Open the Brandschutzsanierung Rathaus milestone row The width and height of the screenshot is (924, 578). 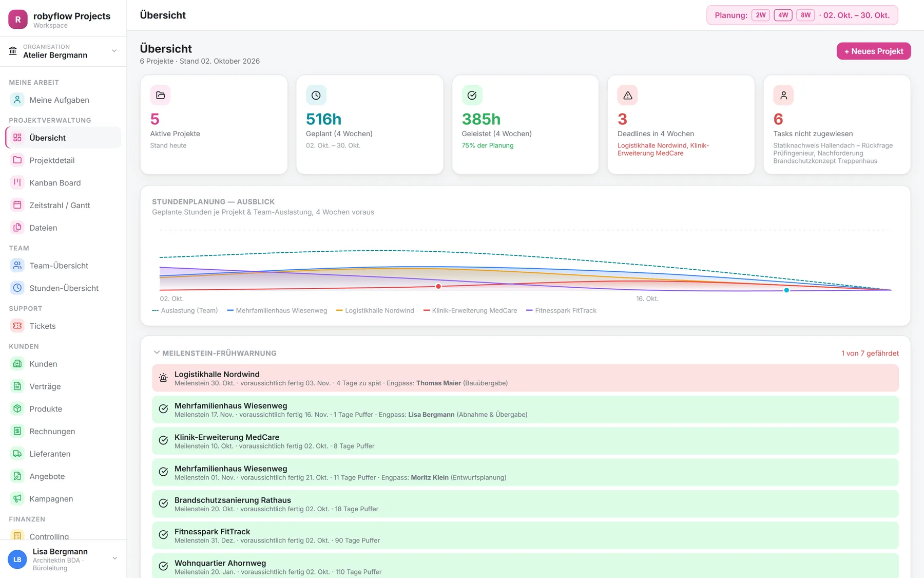(525, 504)
